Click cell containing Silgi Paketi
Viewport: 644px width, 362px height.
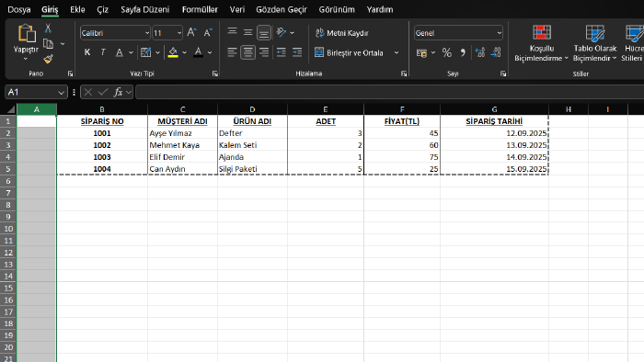tap(252, 169)
